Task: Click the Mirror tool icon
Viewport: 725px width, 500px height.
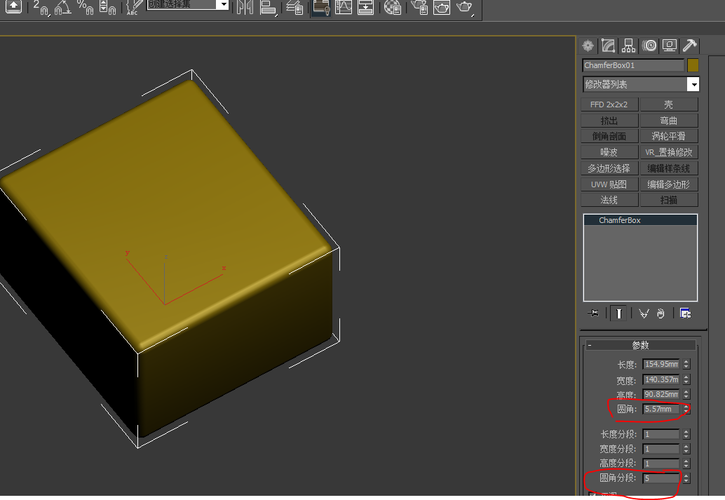Action: click(245, 7)
